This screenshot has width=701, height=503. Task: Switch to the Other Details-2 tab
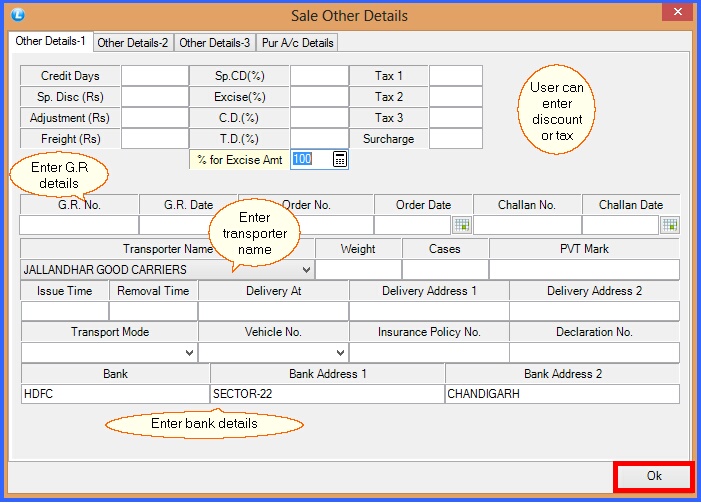click(133, 43)
